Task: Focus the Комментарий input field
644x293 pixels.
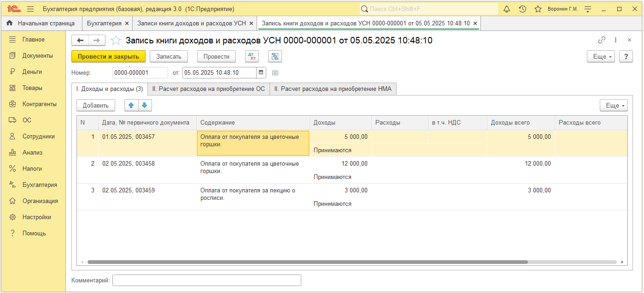Action: coord(207,280)
